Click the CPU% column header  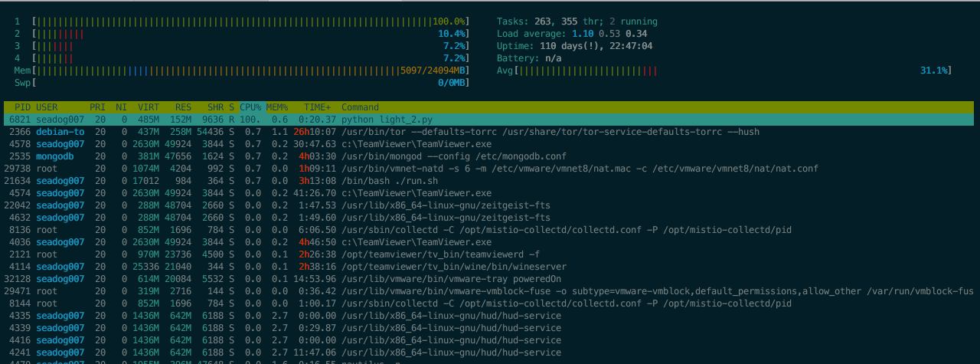coord(250,107)
